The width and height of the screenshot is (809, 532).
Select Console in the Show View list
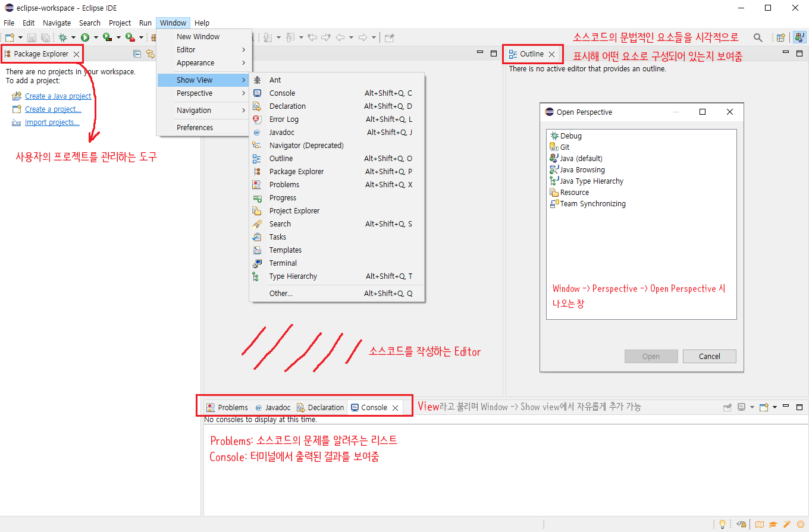pyautogui.click(x=337, y=93)
